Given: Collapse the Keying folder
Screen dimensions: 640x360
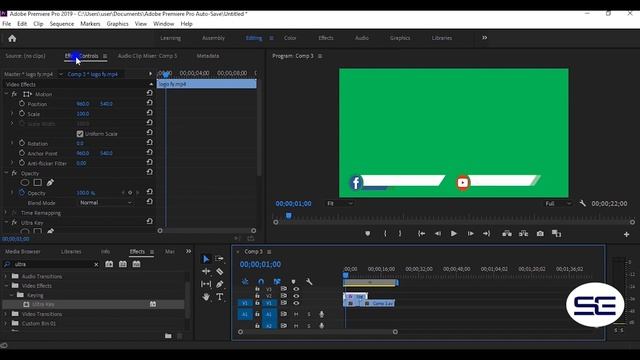Looking at the screenshot, I should click(11, 295).
